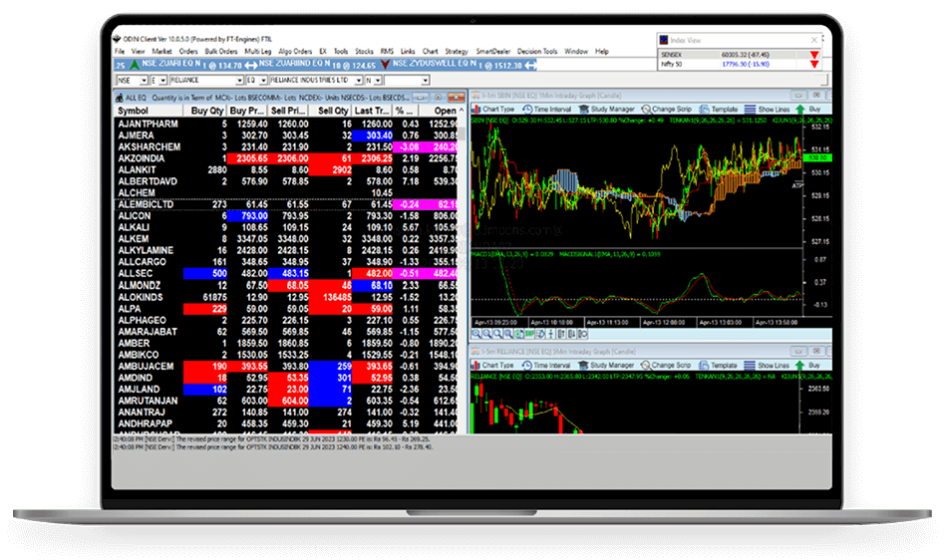Viewport: 945px width, 560px height.
Task: Toggle Show Lines on the SBIN chart
Action: tap(768, 110)
